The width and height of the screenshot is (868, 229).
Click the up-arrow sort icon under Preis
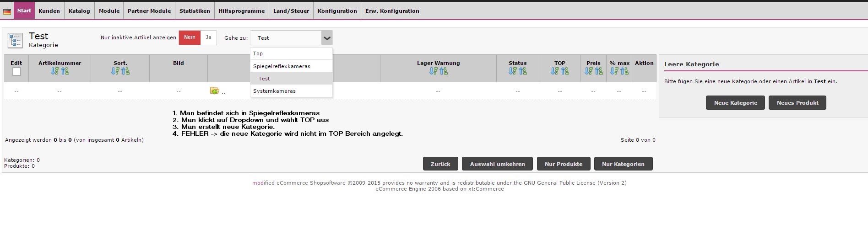click(x=598, y=71)
